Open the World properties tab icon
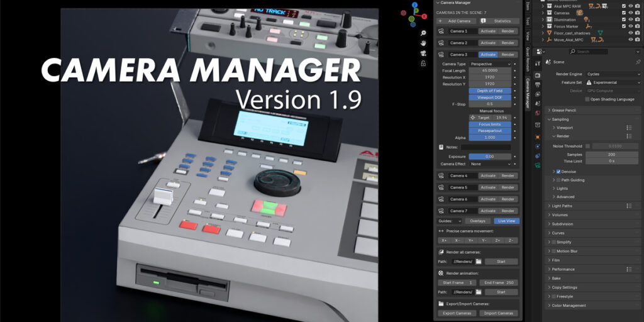Screen dimensions: 644x322 pos(538,113)
